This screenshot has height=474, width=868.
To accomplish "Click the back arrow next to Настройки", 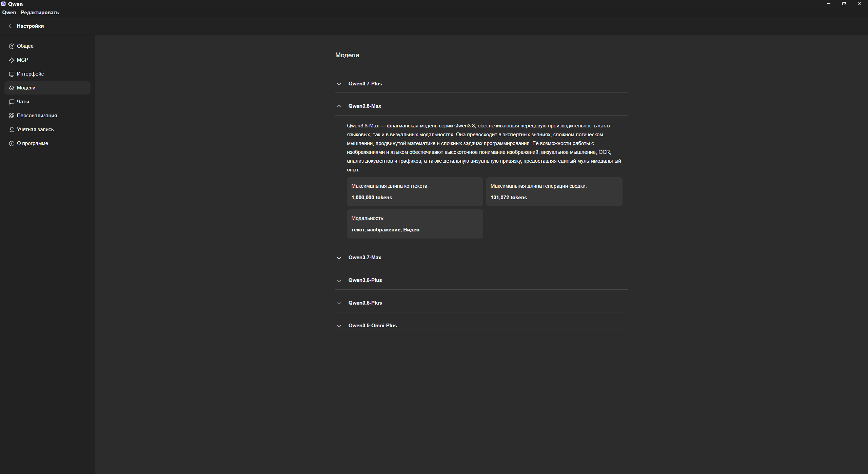I will click(12, 26).
